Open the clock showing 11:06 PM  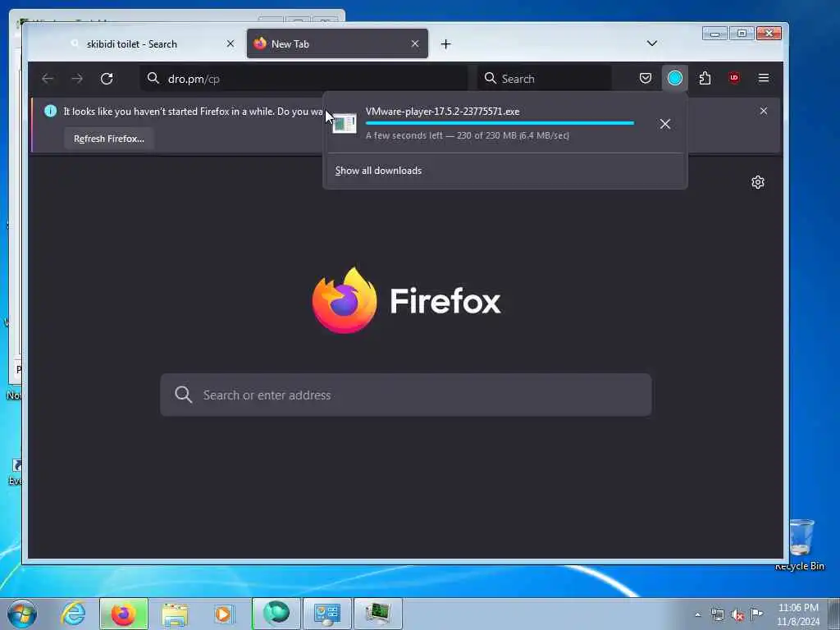coord(797,614)
